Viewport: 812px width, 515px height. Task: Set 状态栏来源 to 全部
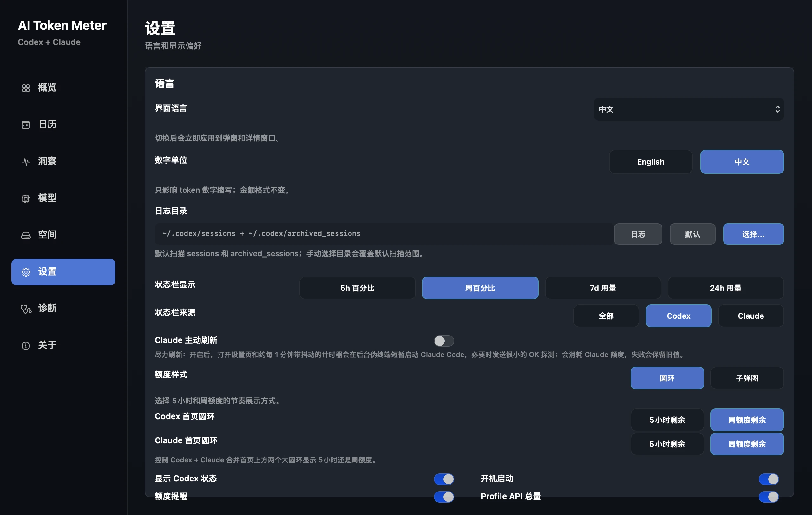click(x=606, y=316)
